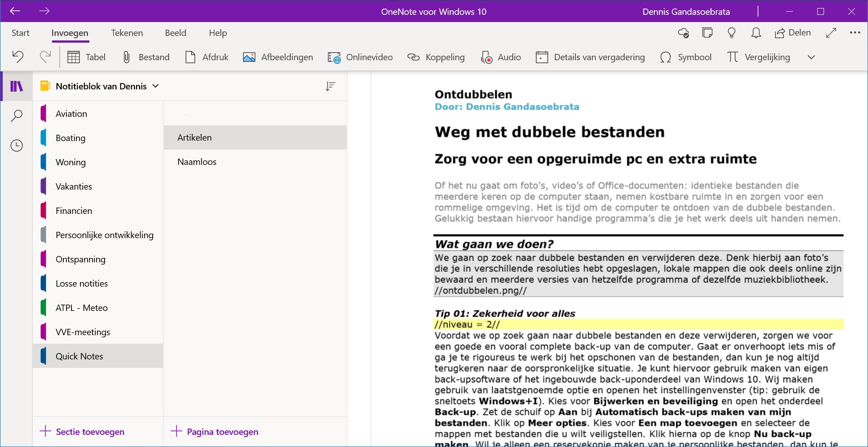Click account name Dennis Gandasoebrata

tap(686, 12)
